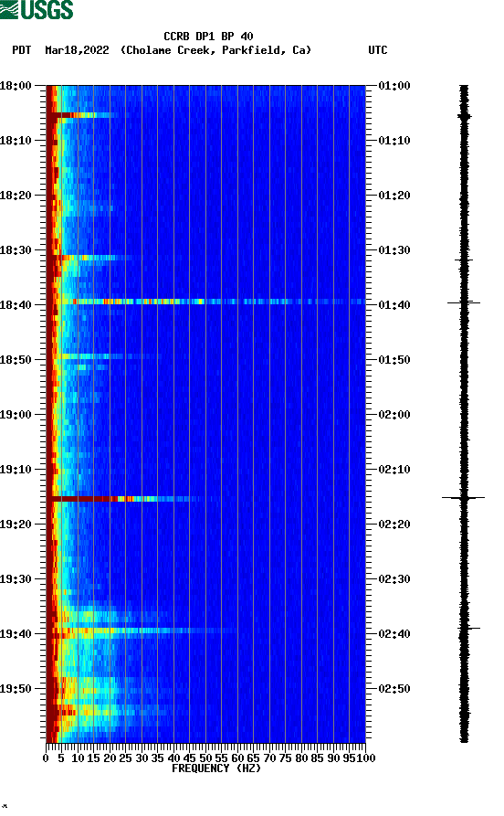The image size is (504, 816).
Task: Click the '19:50' PDT time label
Action: pyautogui.click(x=16, y=688)
